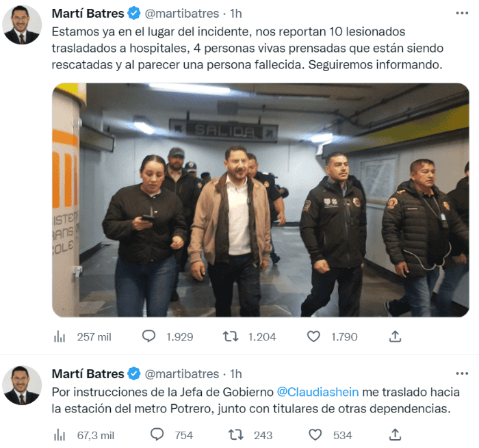Viewport: 479px width, 448px height.
Task: Share the first tweet via upload icon
Action: point(395,337)
